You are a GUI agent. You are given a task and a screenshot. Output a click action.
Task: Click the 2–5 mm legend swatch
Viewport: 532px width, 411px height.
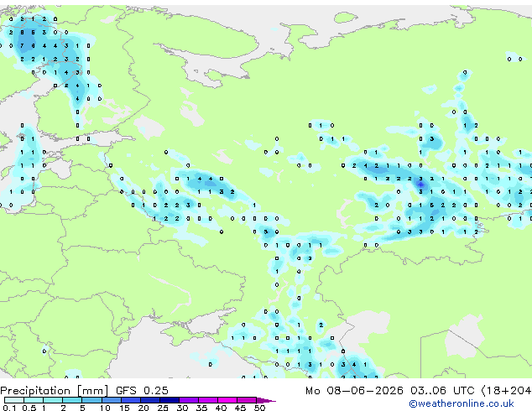click(x=72, y=400)
